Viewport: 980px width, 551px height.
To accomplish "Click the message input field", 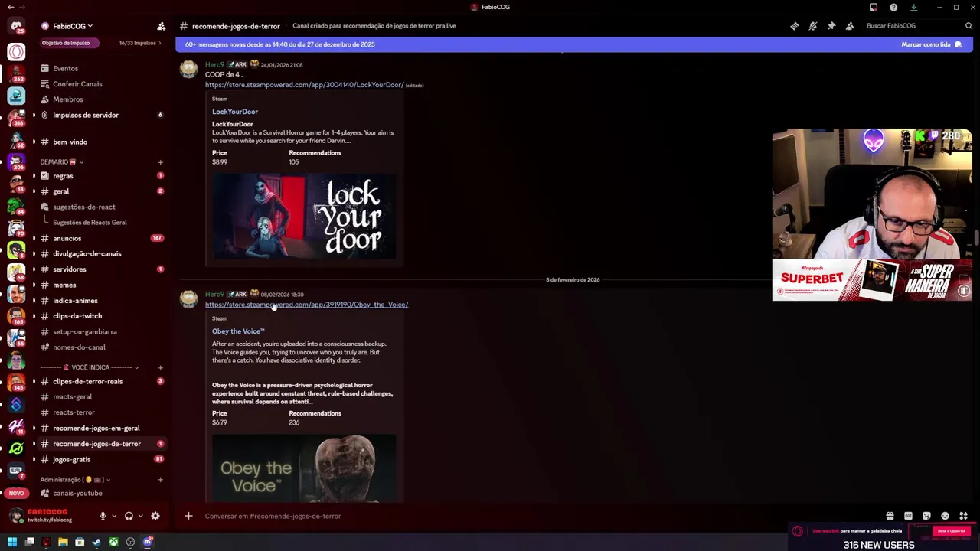I will [536, 516].
